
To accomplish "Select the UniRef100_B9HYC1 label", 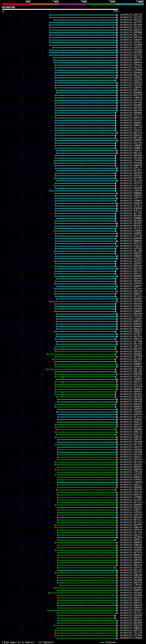I will point(131,361).
